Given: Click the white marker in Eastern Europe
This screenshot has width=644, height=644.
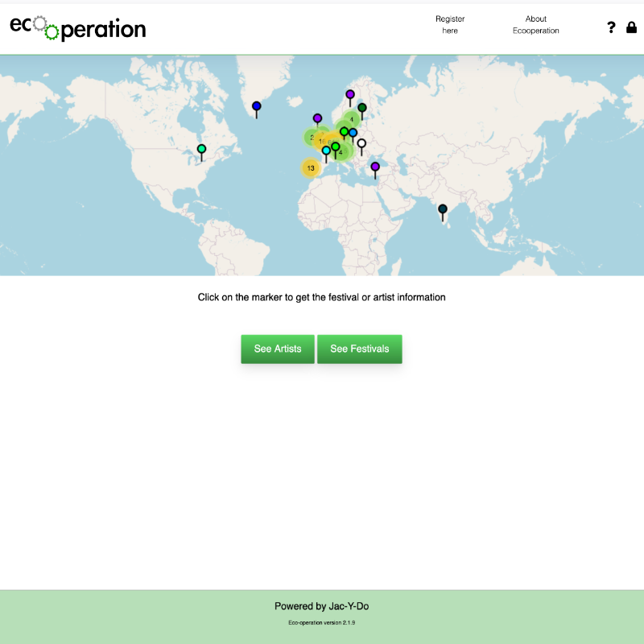Looking at the screenshot, I should click(361, 144).
